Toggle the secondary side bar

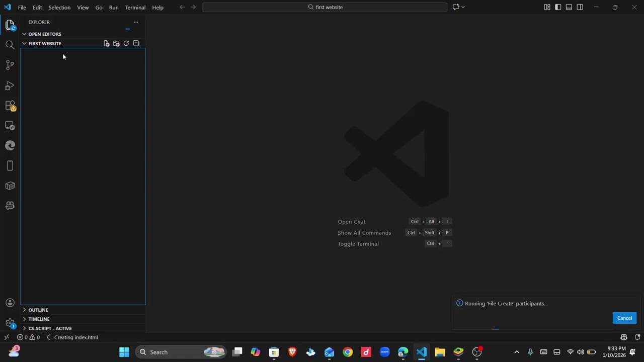pos(580,7)
